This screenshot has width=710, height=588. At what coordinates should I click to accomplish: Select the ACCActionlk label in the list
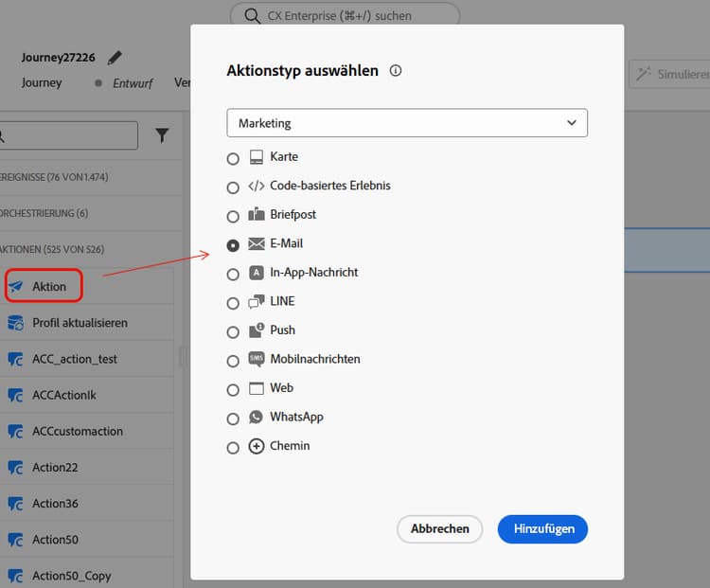[64, 395]
